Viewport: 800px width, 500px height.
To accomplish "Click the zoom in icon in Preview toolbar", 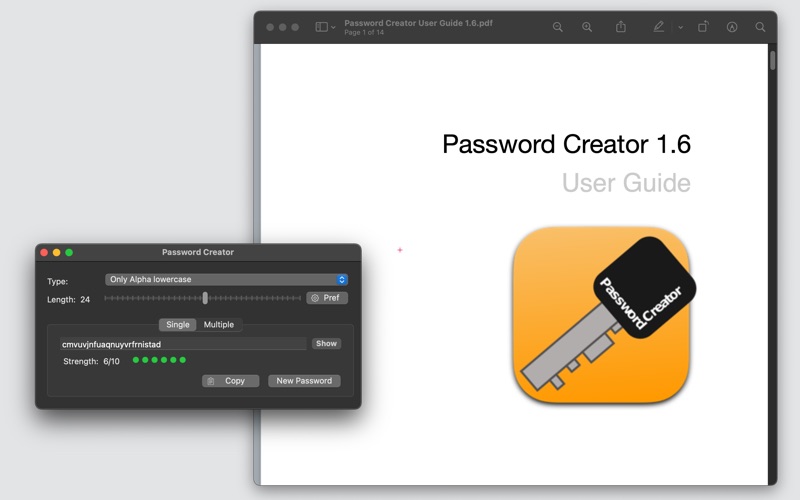I will tap(587, 27).
